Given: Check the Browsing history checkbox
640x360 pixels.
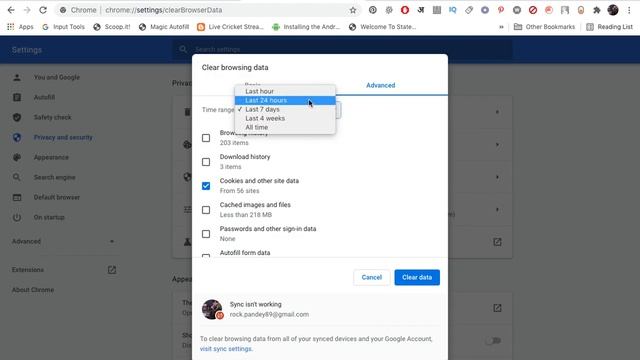Looking at the screenshot, I should [206, 138].
